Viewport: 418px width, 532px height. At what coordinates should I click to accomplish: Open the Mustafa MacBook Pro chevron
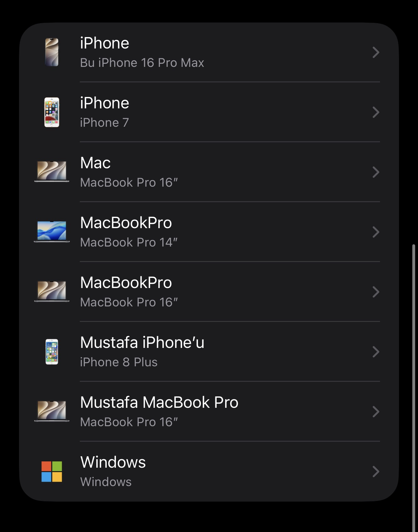[376, 412]
